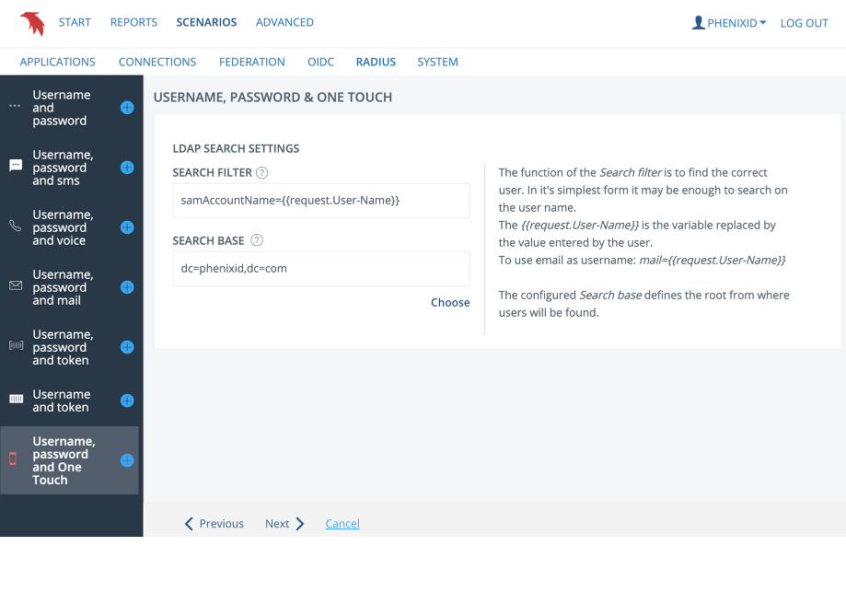
Task: Click the Choose link for search base
Action: tap(449, 302)
